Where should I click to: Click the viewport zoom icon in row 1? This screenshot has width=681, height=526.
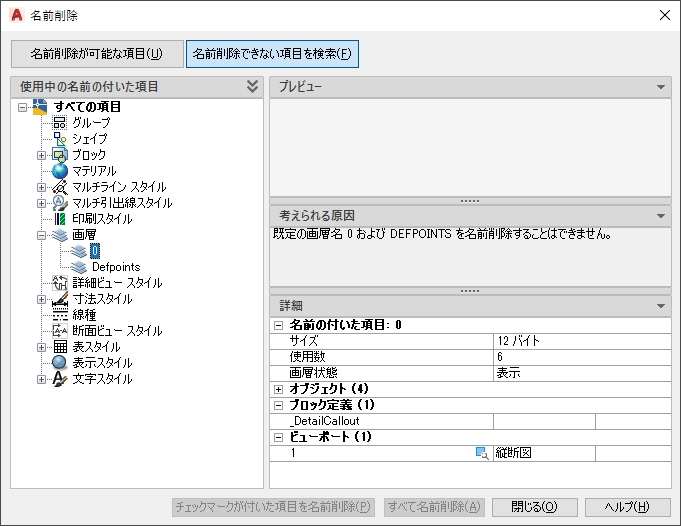pyautogui.click(x=482, y=453)
